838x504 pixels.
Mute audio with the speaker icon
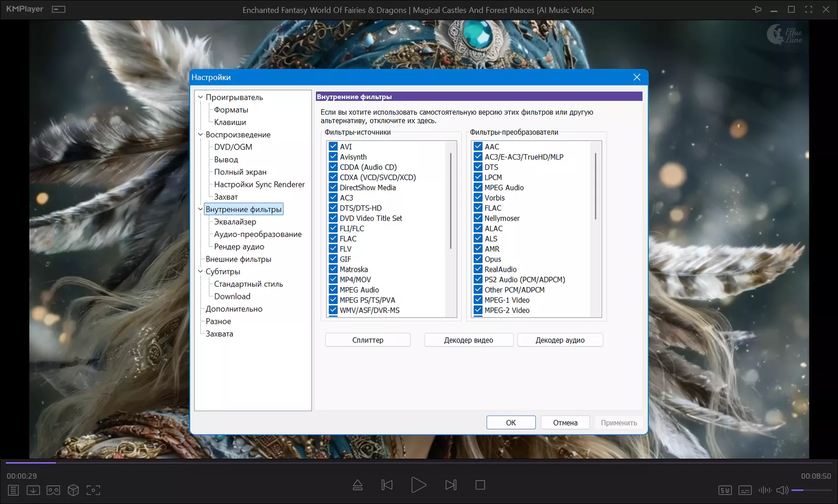(x=782, y=490)
